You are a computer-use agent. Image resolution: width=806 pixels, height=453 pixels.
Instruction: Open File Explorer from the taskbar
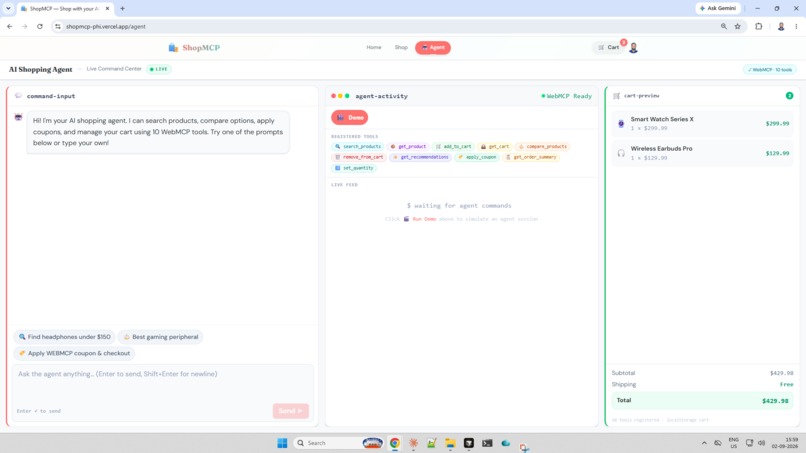pyautogui.click(x=450, y=443)
